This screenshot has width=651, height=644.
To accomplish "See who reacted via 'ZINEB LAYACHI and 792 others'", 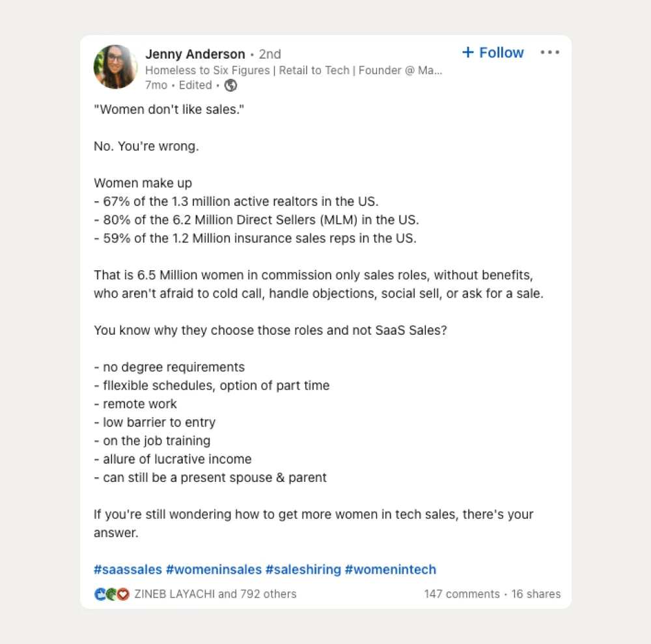I will point(215,594).
